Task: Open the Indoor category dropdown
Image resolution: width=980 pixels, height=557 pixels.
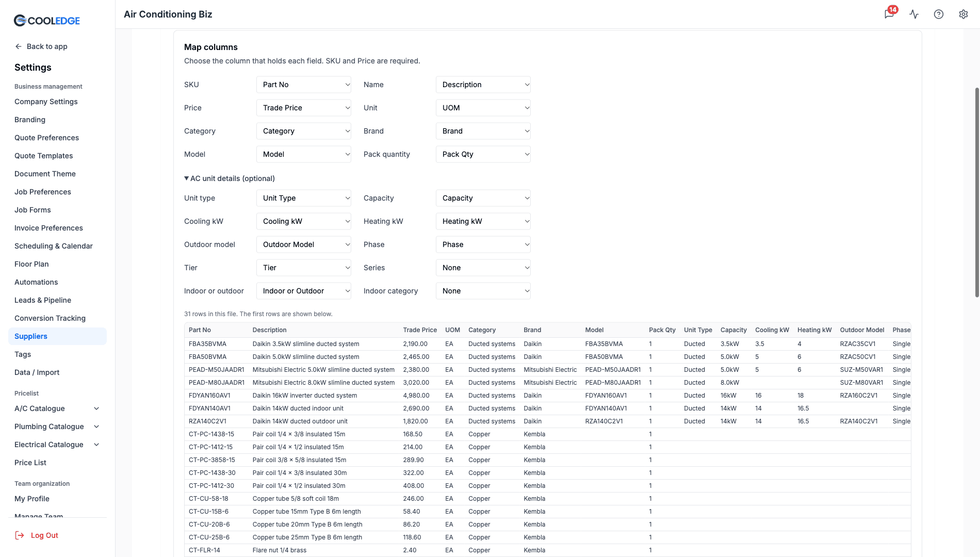Action: point(483,291)
